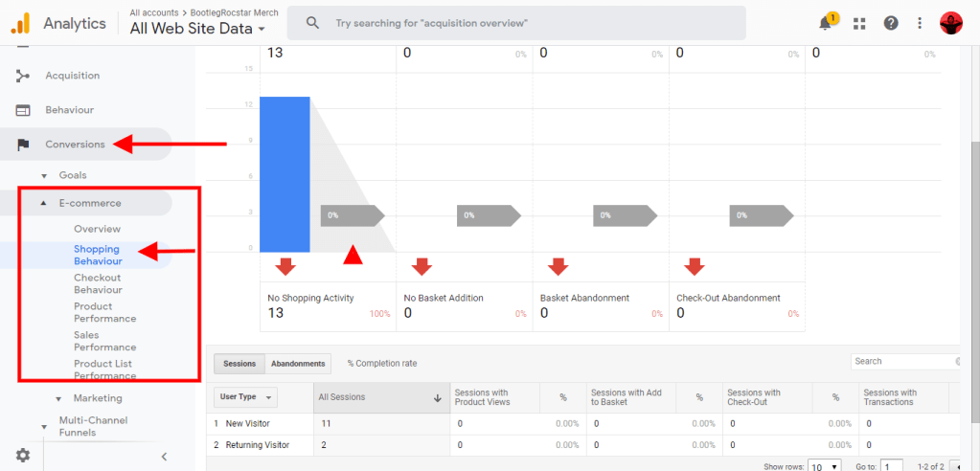
Task: Open the help question mark icon
Action: [891, 23]
